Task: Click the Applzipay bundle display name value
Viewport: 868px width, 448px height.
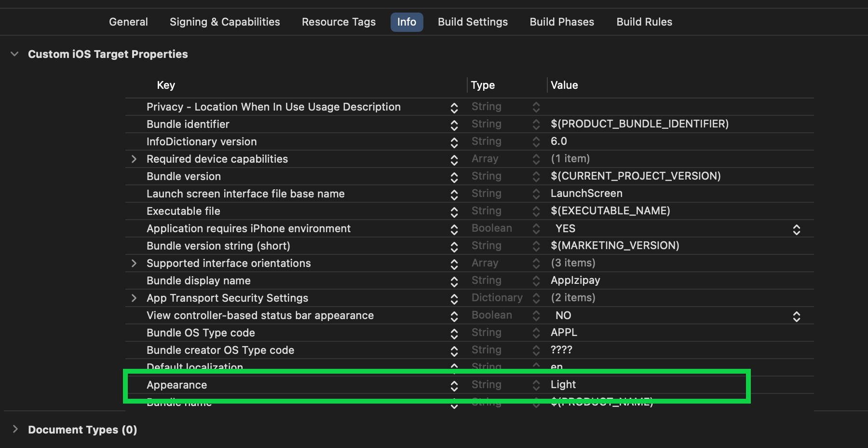Action: click(575, 280)
